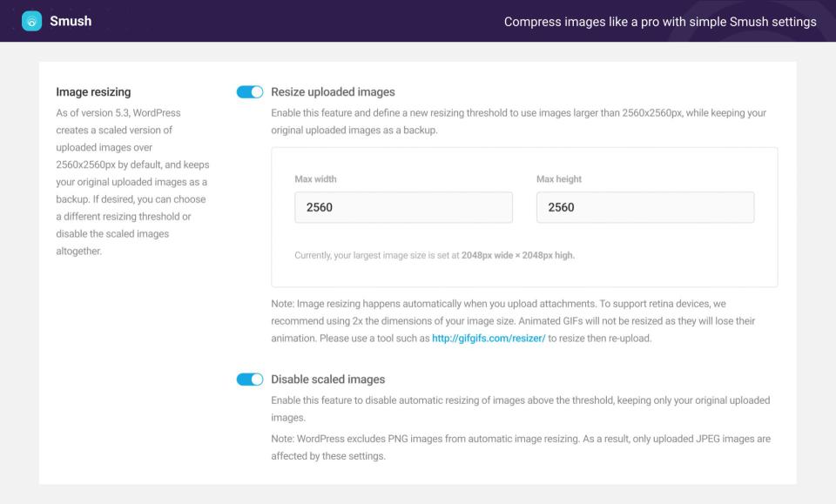Select the Max height input field
836x504 pixels.
click(644, 207)
